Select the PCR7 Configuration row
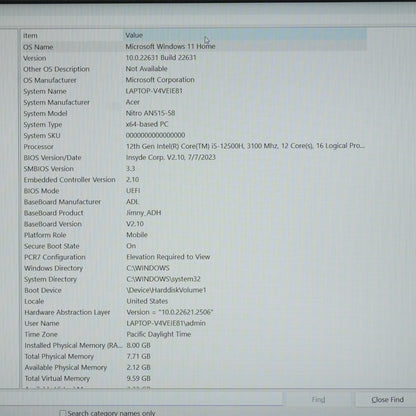The image size is (416, 416). click(x=193, y=257)
